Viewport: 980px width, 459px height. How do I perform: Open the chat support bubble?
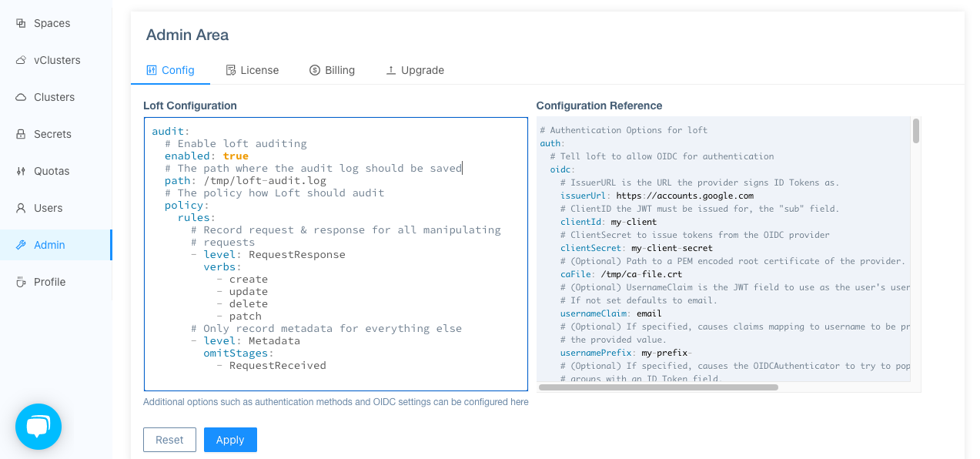click(x=38, y=427)
